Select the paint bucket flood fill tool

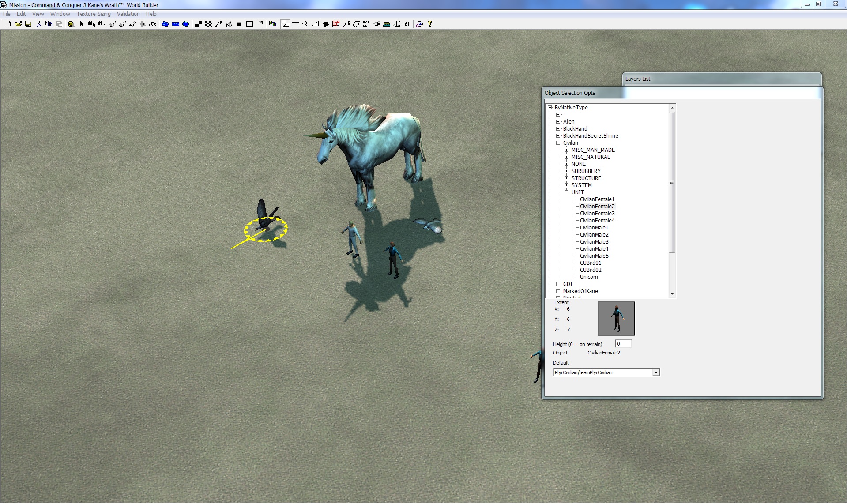click(229, 24)
